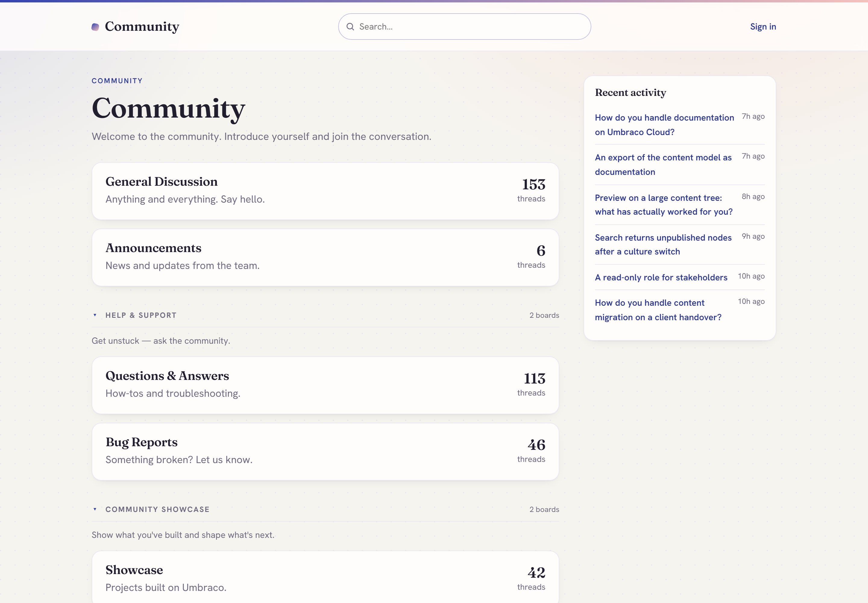Click the small uppercase COMMUNITY breadcrumb label
Screen dimensions: 868x603
coord(117,81)
